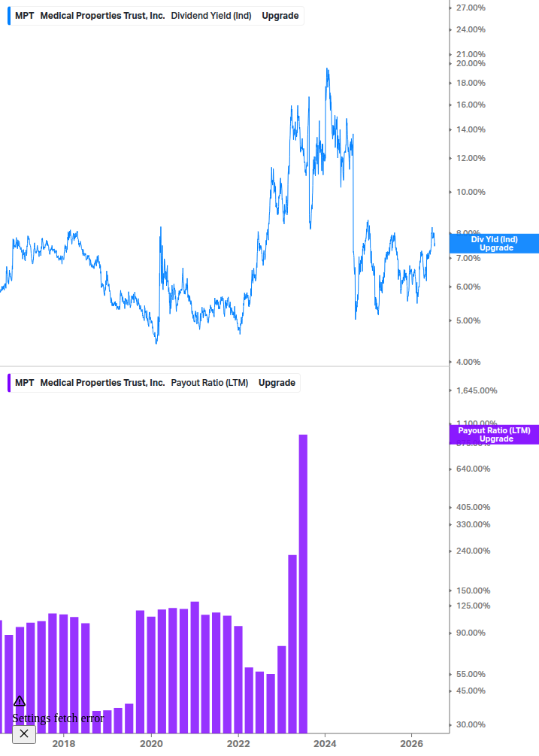The height and width of the screenshot is (756, 539).
Task: Click the blue Div Yld (Ind) axis tag
Action: pyautogui.click(x=494, y=244)
